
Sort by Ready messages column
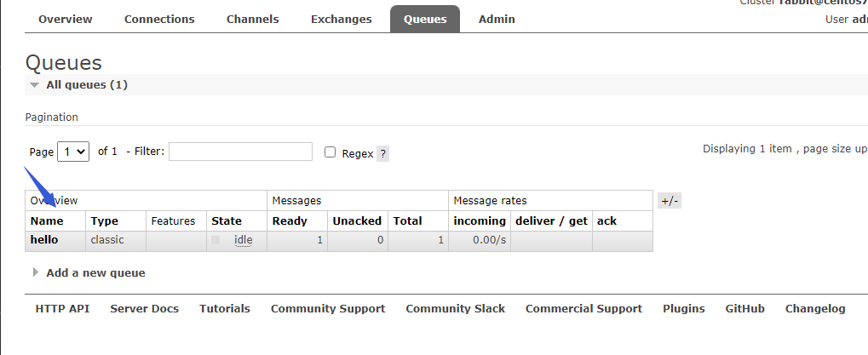coord(290,221)
